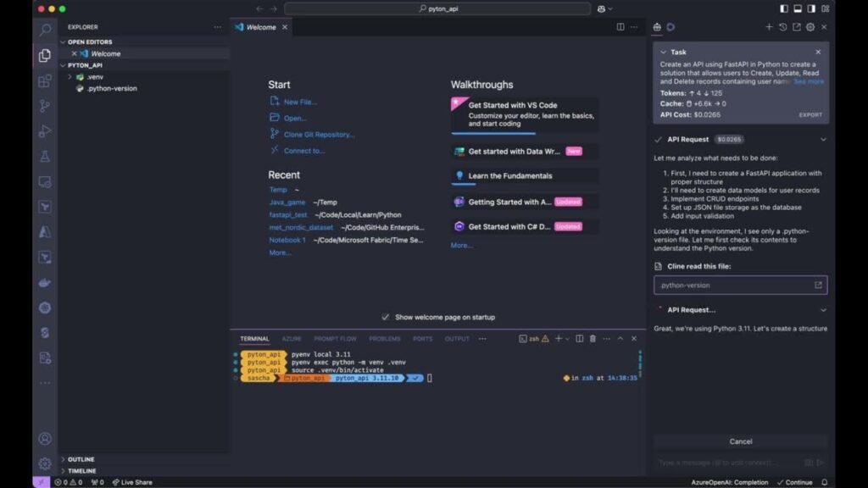Open Learn the Fundamentals walkthrough
868x488 pixels.
click(x=524, y=176)
